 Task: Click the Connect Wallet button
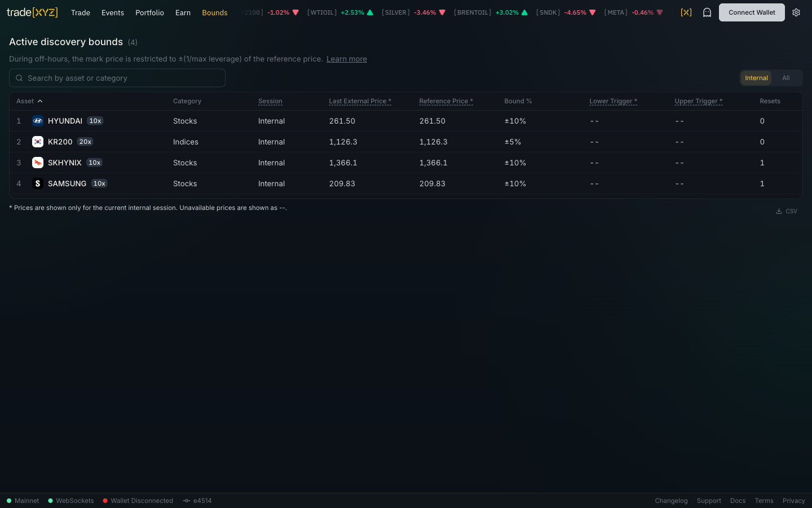pos(752,12)
